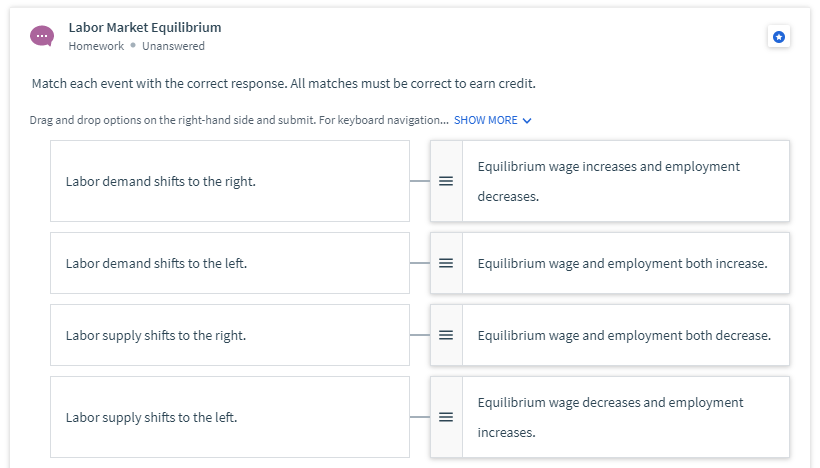Grab drag handle for 'wage decreases and employment increases'
Screen dimensions: 820x468
pos(446,416)
